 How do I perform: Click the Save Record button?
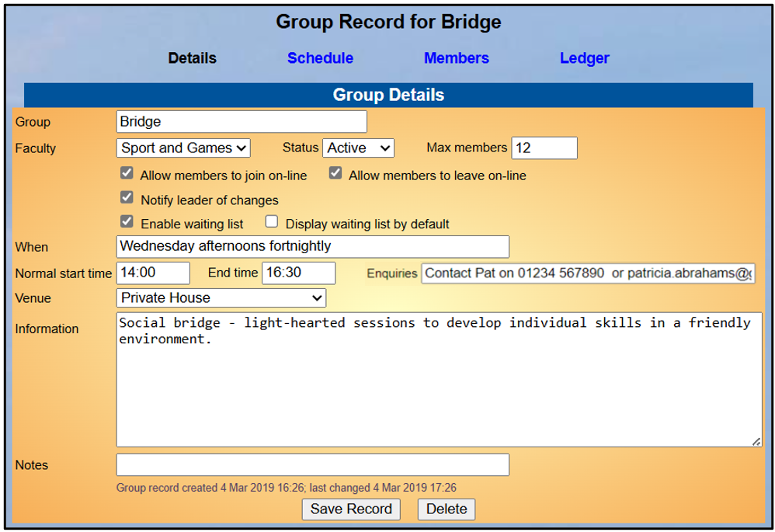click(352, 509)
